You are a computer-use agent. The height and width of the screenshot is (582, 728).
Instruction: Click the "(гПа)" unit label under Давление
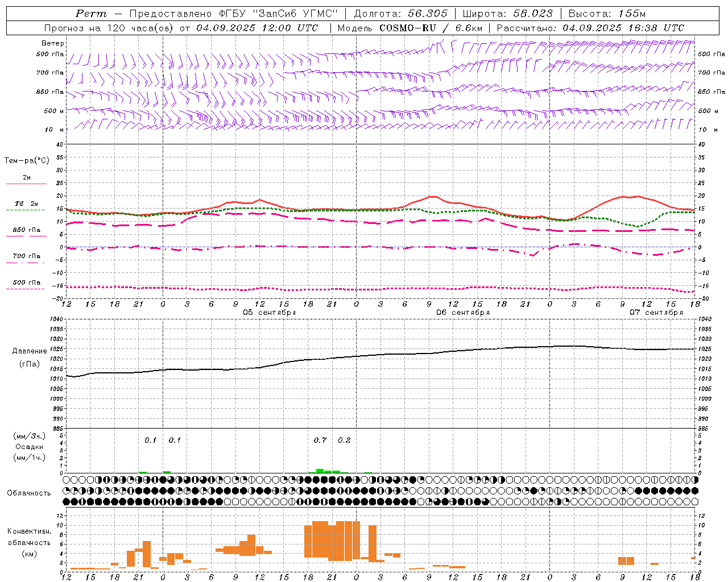coord(30,364)
